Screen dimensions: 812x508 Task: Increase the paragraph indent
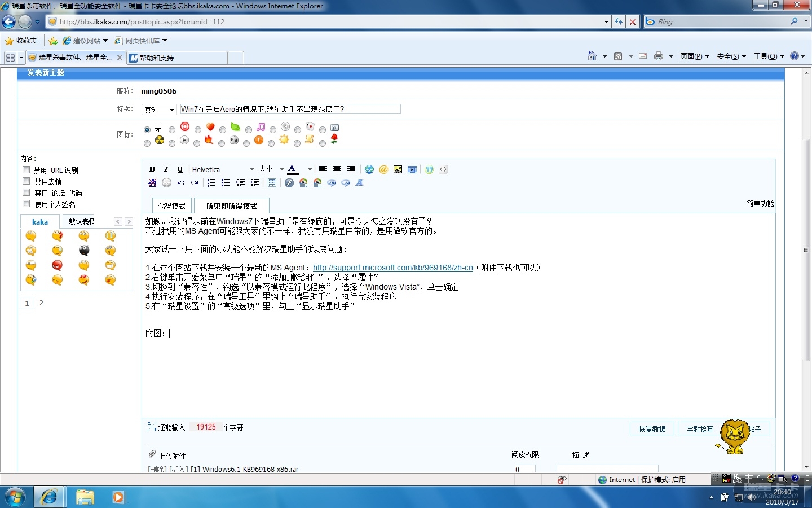[x=254, y=183]
